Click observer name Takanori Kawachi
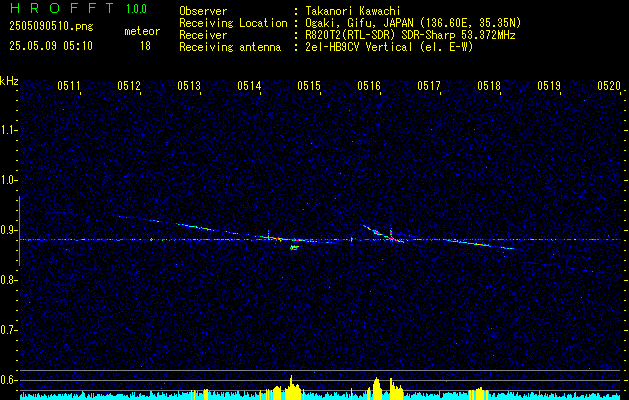This screenshot has height=400, width=629. pyautogui.click(x=353, y=11)
